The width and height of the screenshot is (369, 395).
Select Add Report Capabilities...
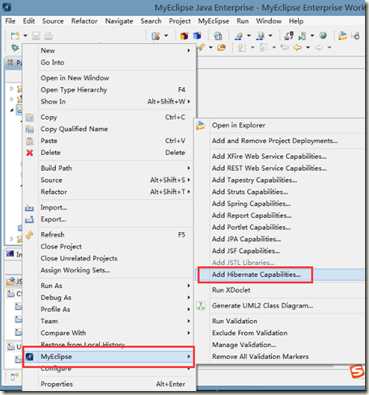(252, 216)
